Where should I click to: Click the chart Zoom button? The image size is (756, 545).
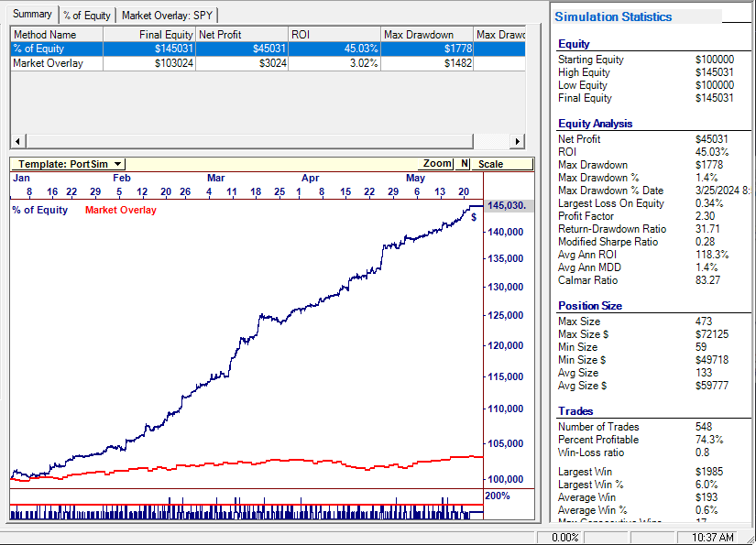(x=437, y=164)
